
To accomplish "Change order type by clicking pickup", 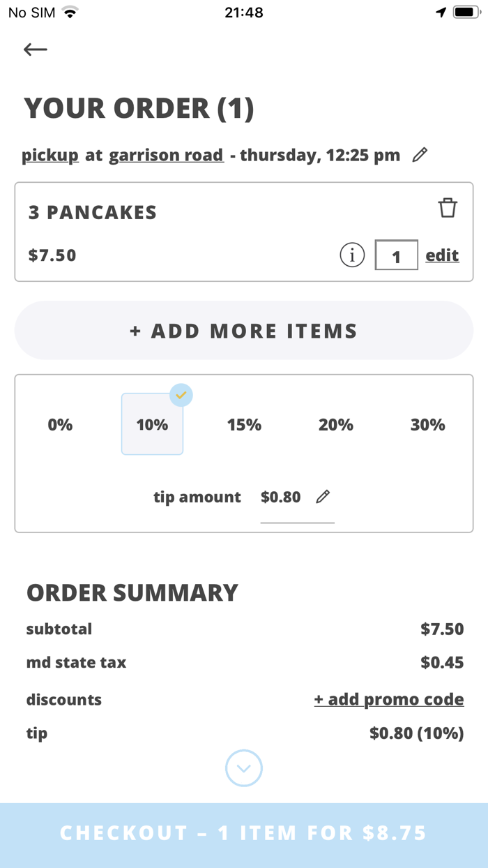I will (x=49, y=154).
